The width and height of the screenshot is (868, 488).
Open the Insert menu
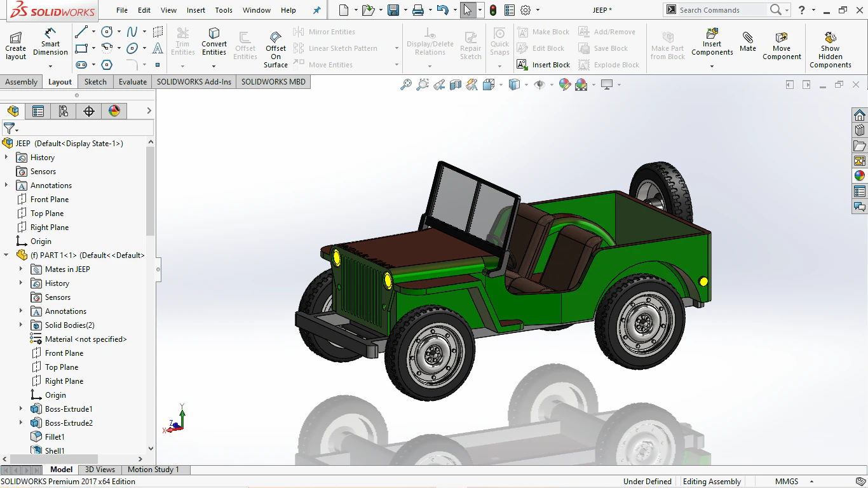(196, 10)
